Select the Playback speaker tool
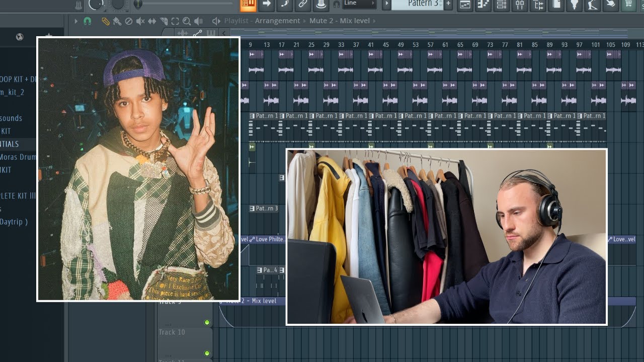644x362 pixels. 199,21
